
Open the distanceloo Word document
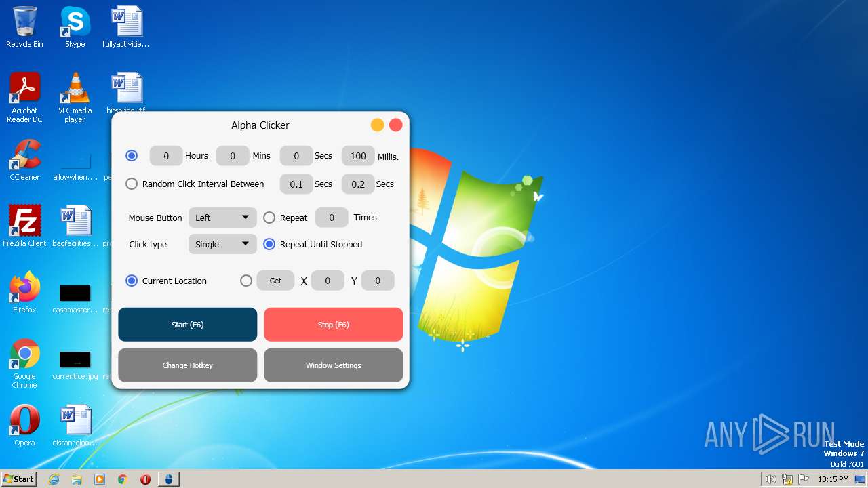coord(75,426)
